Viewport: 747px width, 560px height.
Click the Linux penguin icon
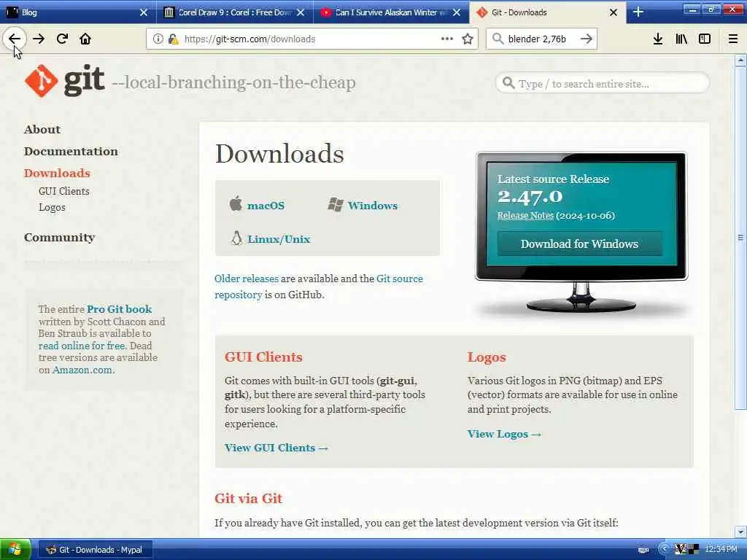click(236, 238)
